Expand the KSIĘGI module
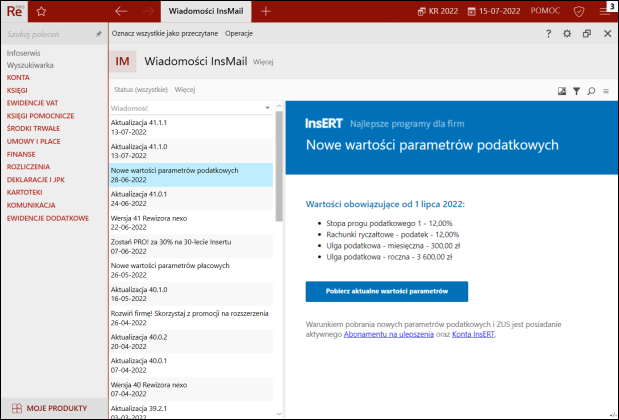The image size is (619, 420). (17, 90)
